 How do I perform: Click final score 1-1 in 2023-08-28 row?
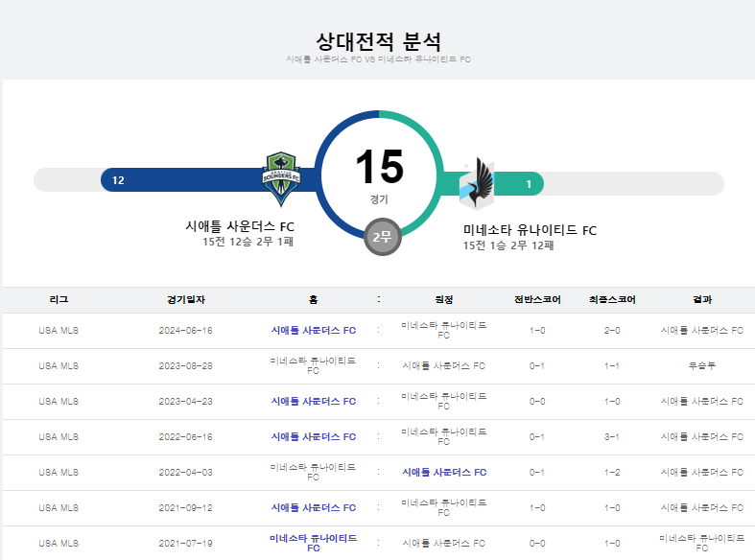[x=612, y=366]
